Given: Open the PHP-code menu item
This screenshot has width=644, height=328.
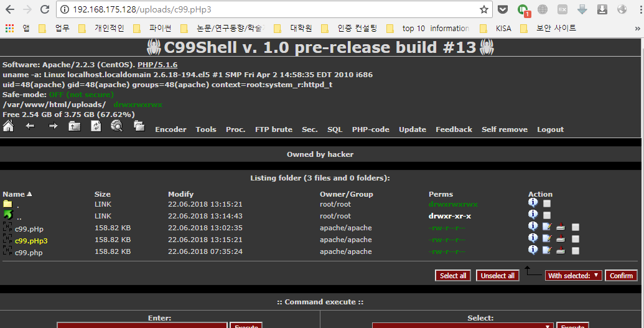Looking at the screenshot, I should [370, 129].
